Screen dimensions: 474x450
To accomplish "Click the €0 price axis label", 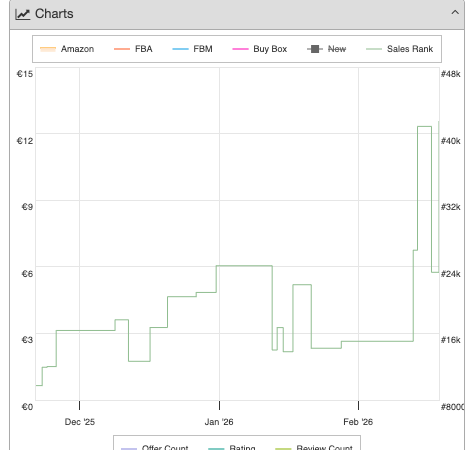I will 27,407.
